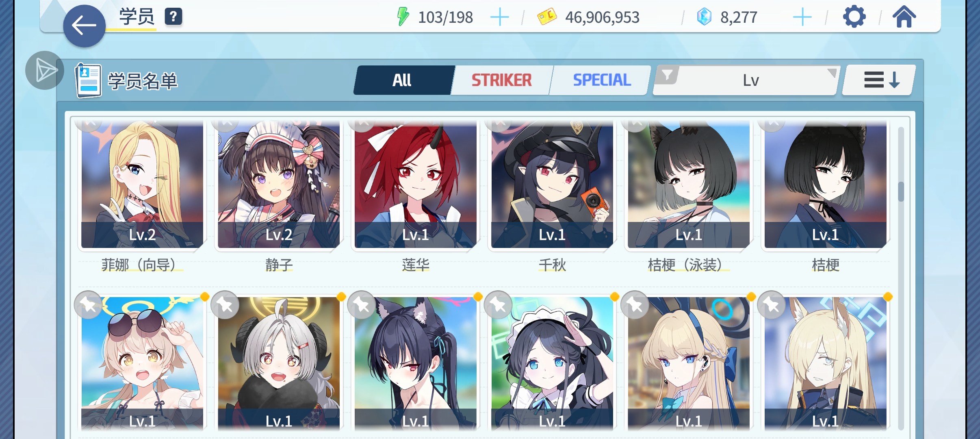This screenshot has height=439, width=980.
Task: Add gems with plus beside 8,277
Action: click(x=802, y=17)
